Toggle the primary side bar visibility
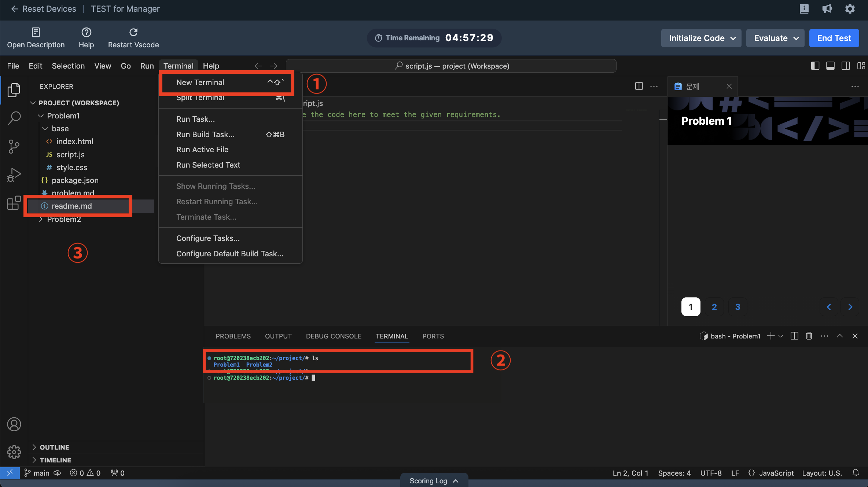Image resolution: width=868 pixels, height=487 pixels. (x=815, y=66)
